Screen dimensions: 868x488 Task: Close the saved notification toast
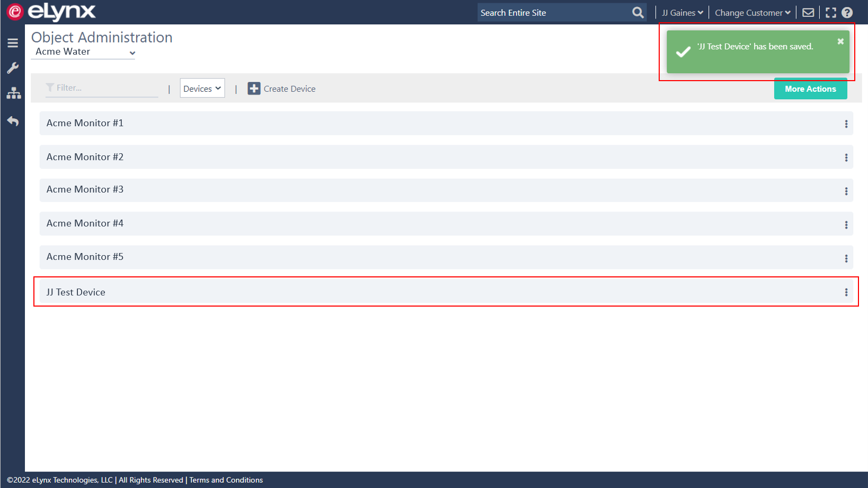(x=840, y=41)
